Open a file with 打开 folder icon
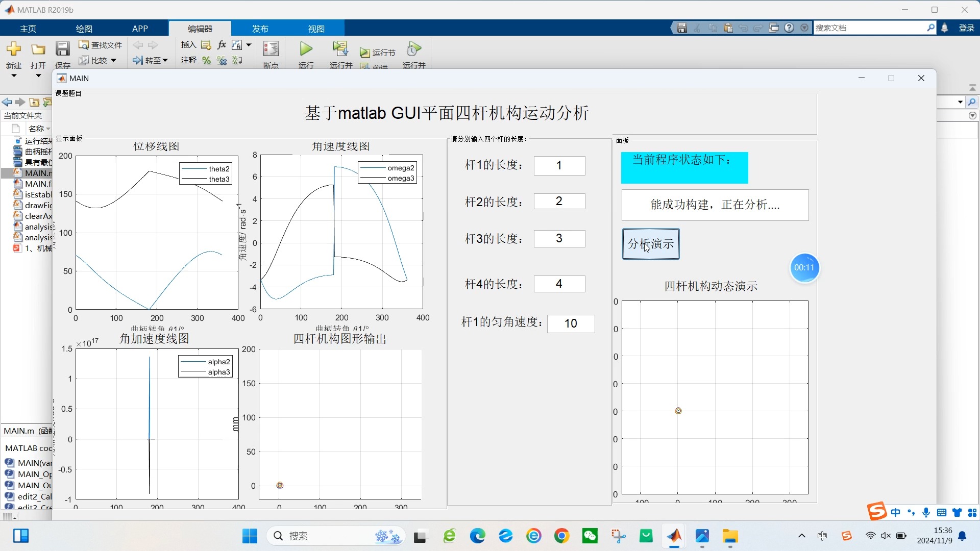The width and height of the screenshot is (980, 551). point(38,49)
